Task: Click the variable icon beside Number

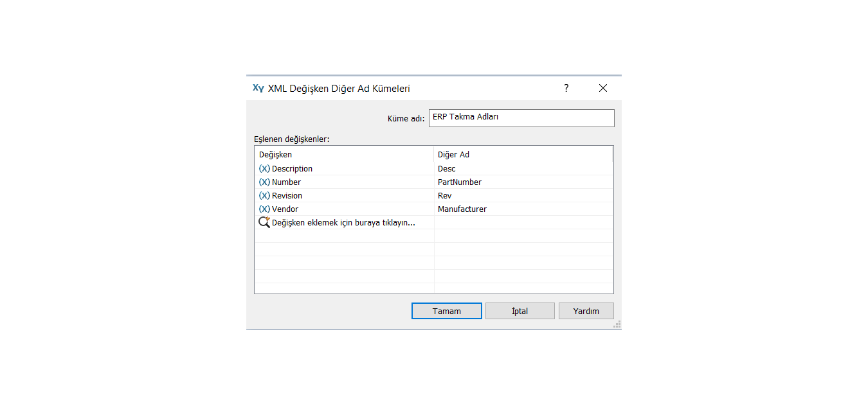Action: (264, 182)
